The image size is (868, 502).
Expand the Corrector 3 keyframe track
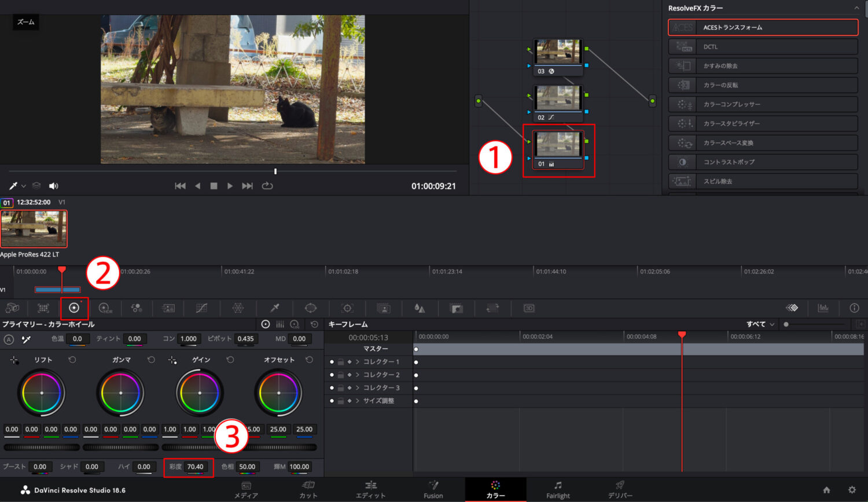[x=358, y=388]
